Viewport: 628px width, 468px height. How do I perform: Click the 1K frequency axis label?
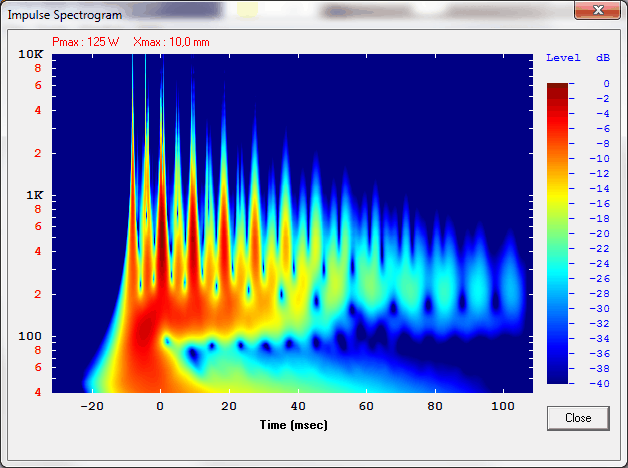tap(35, 195)
